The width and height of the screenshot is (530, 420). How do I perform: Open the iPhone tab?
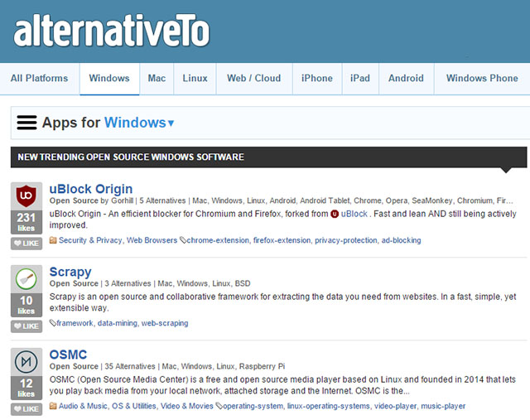pyautogui.click(x=317, y=79)
